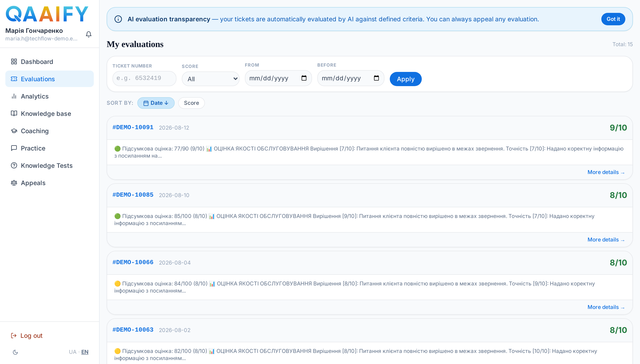This screenshot has width=640, height=364.
Task: Open notifications bell icon
Action: (89, 34)
